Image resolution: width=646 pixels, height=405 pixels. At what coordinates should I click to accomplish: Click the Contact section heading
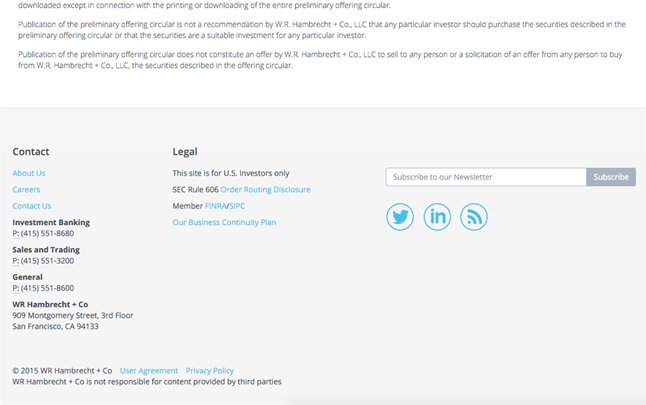tap(31, 152)
